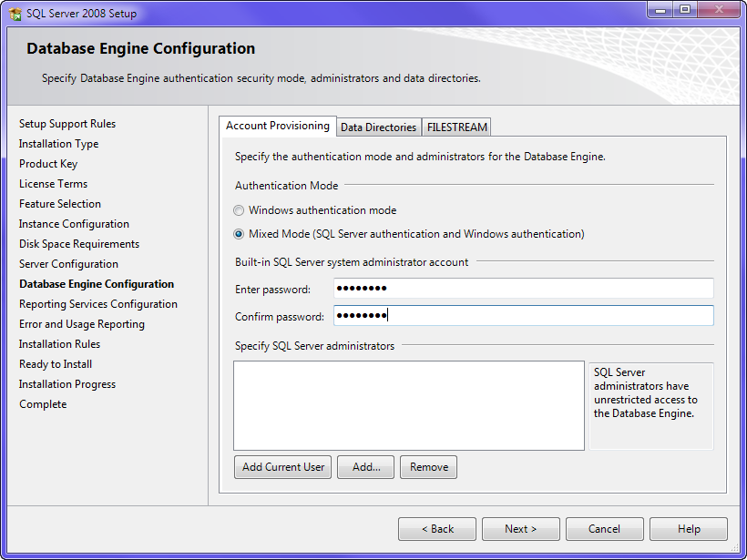
Task: Select the Complete step
Action: [43, 403]
